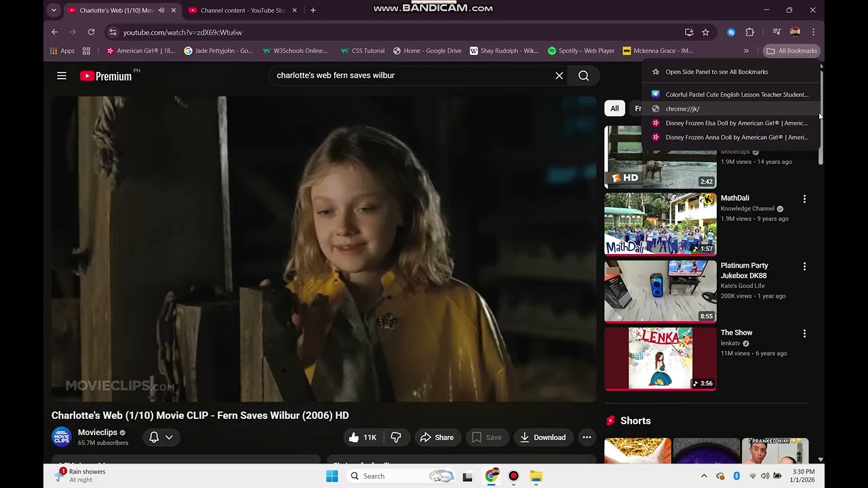Show hidden system tray icons
Viewport: 868px width, 488px height.
coord(704,476)
